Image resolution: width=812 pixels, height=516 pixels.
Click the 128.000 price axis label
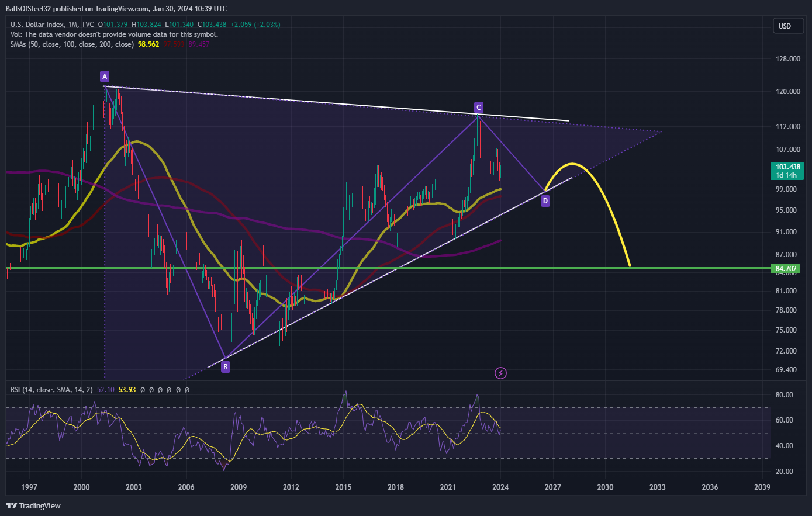coord(788,59)
